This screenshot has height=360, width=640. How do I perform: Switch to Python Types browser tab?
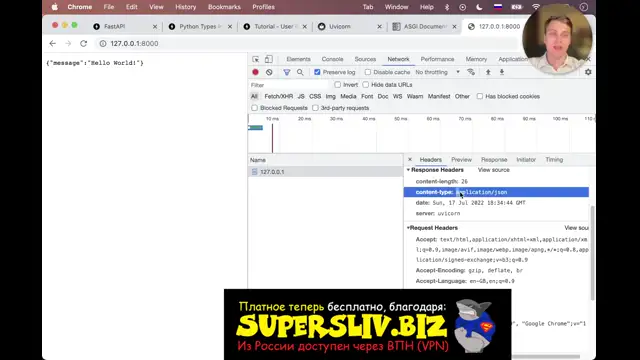point(200,27)
